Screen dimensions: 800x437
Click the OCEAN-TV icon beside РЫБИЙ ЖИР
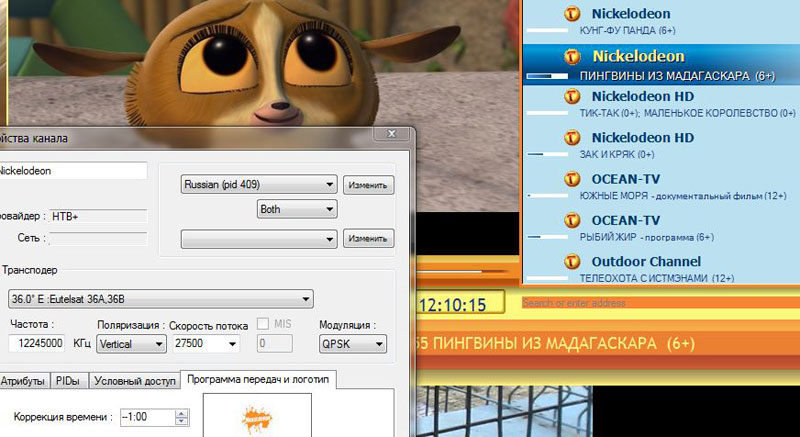coord(571,220)
